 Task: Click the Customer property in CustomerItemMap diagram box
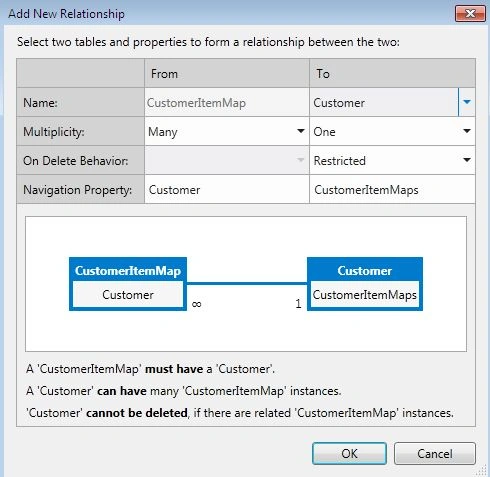coord(128,295)
